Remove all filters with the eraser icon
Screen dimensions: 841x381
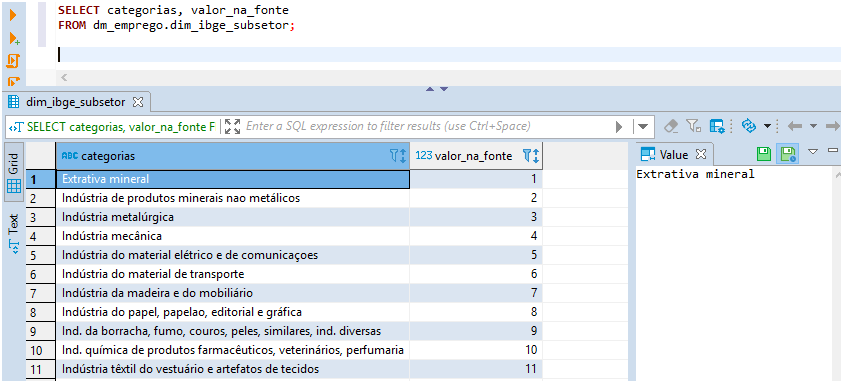[671, 126]
